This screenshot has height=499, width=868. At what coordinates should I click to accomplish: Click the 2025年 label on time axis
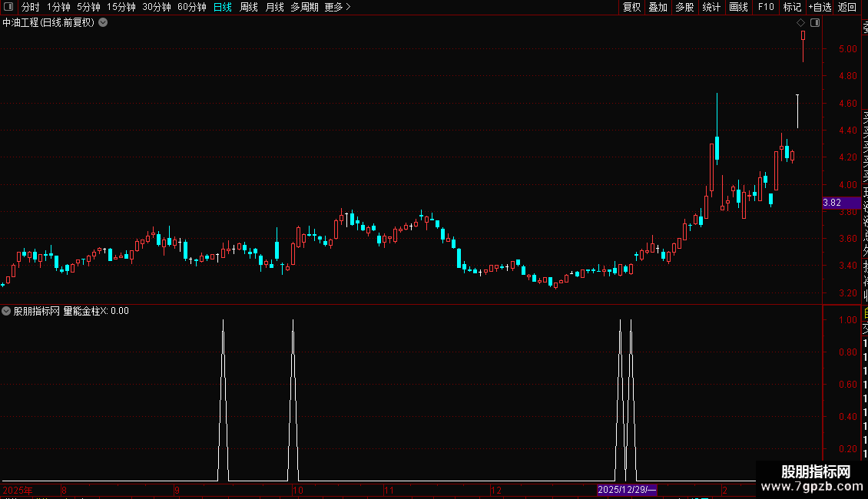tap(18, 490)
